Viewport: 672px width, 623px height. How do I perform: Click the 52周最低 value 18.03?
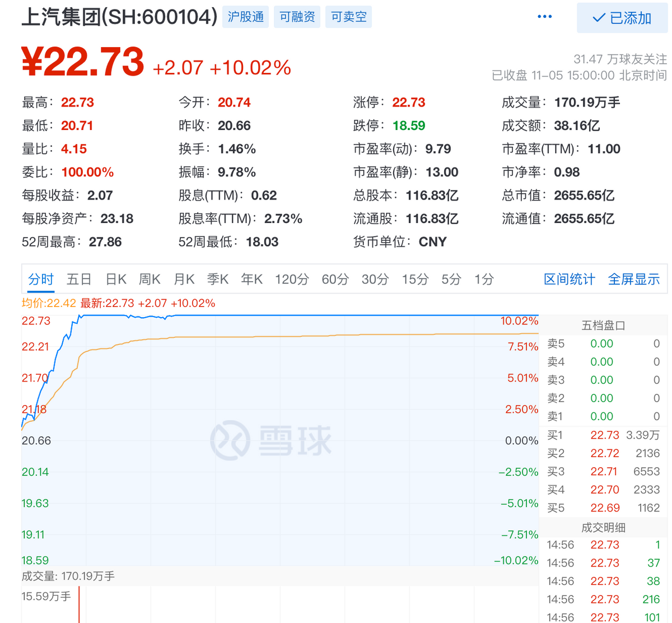[x=262, y=242]
